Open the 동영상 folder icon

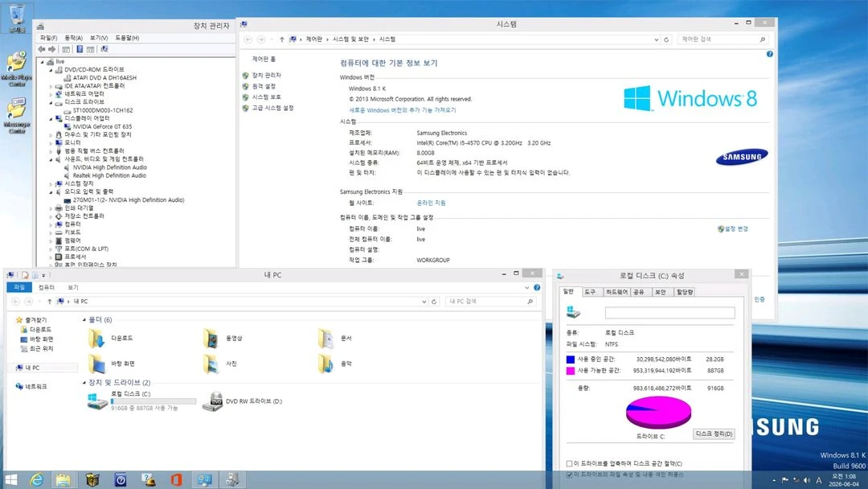211,338
